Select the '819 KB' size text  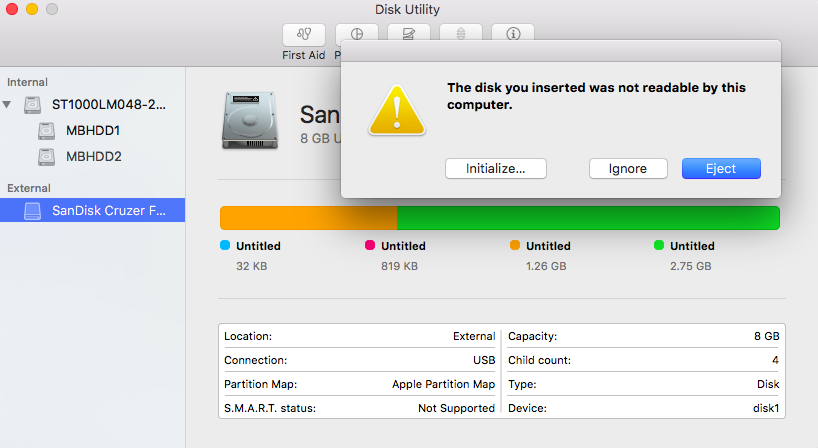pyautogui.click(x=400, y=267)
